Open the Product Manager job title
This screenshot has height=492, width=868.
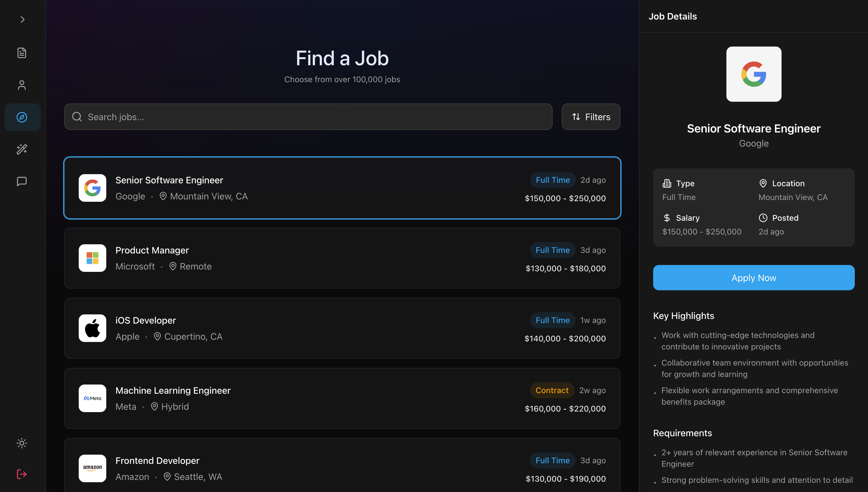(x=152, y=250)
